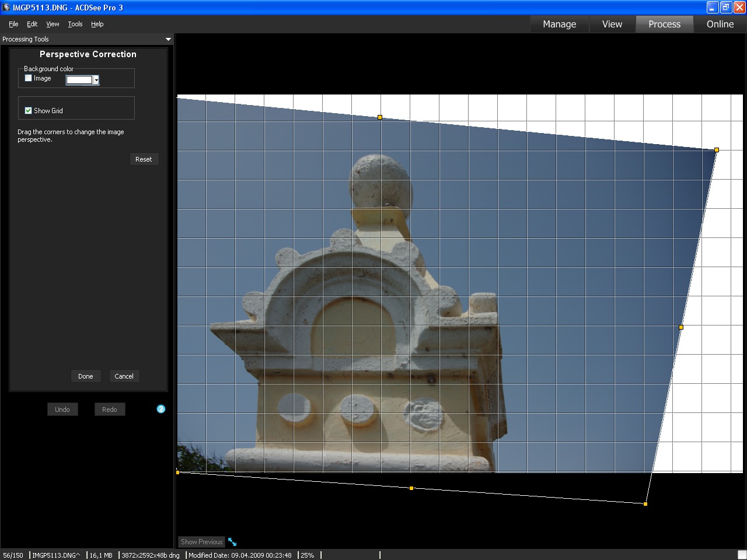
Task: Click the ACDSee application icon in title bar
Action: [6, 8]
